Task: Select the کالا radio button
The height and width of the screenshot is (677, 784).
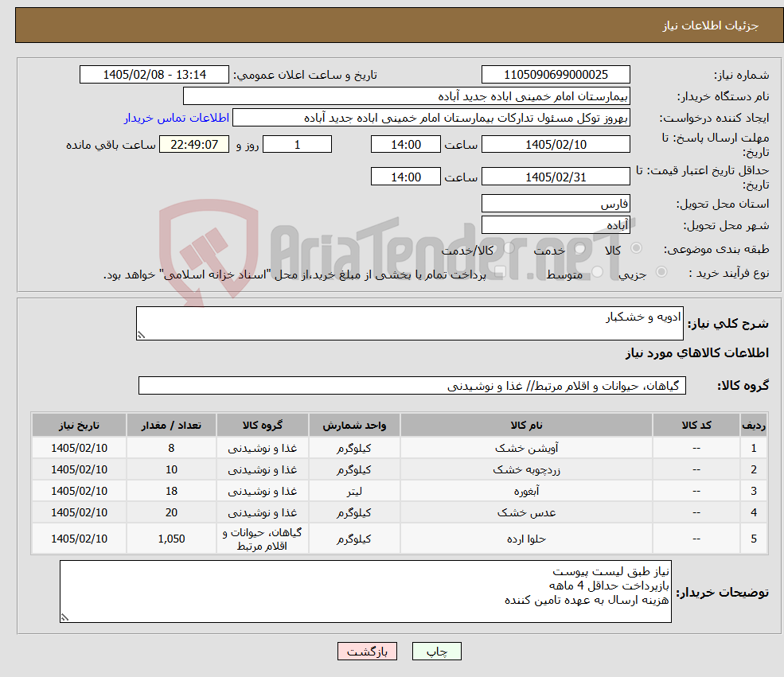Action: click(x=636, y=248)
